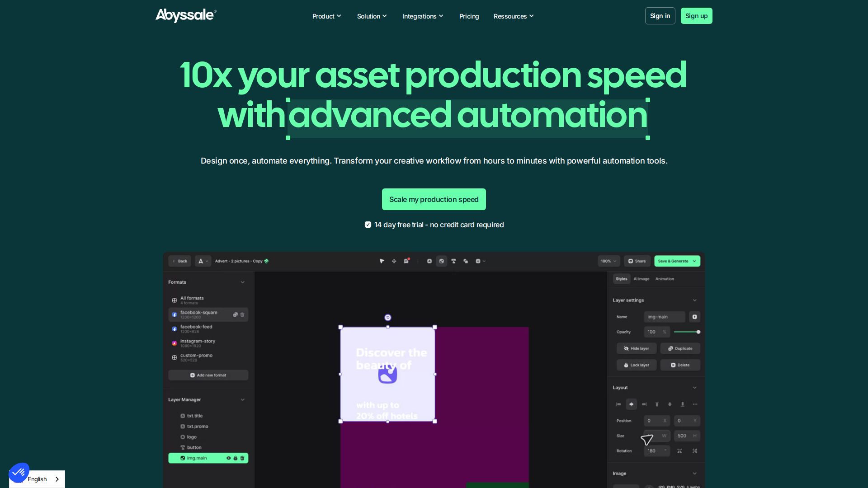Click Scale my production speed button

click(434, 199)
